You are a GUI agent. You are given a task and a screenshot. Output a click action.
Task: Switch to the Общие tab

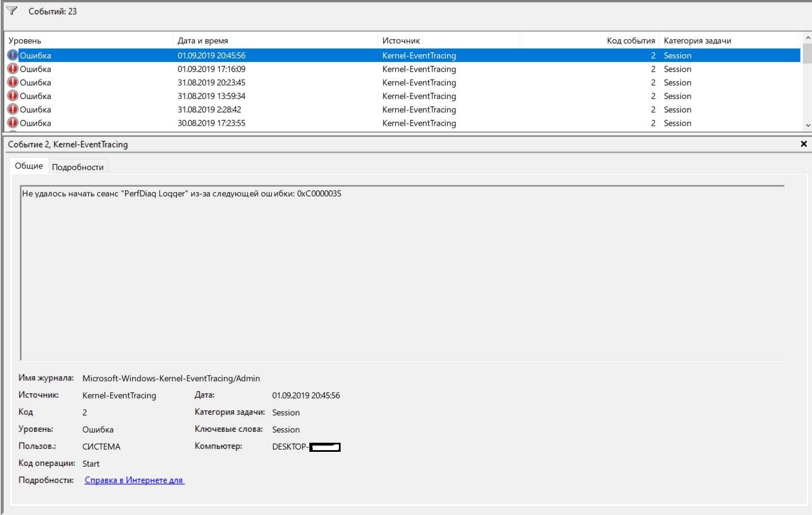click(x=29, y=166)
